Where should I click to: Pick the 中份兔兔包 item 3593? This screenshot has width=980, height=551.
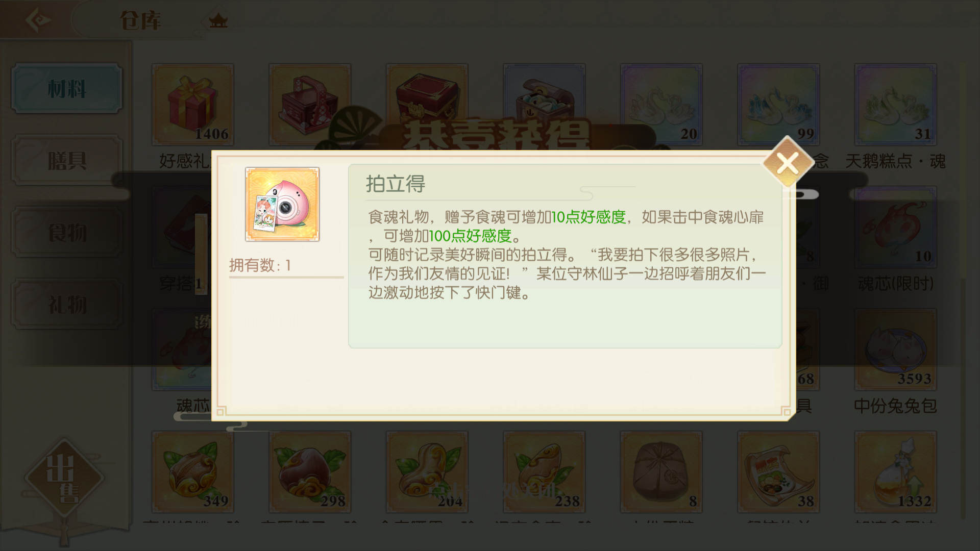[x=896, y=349]
